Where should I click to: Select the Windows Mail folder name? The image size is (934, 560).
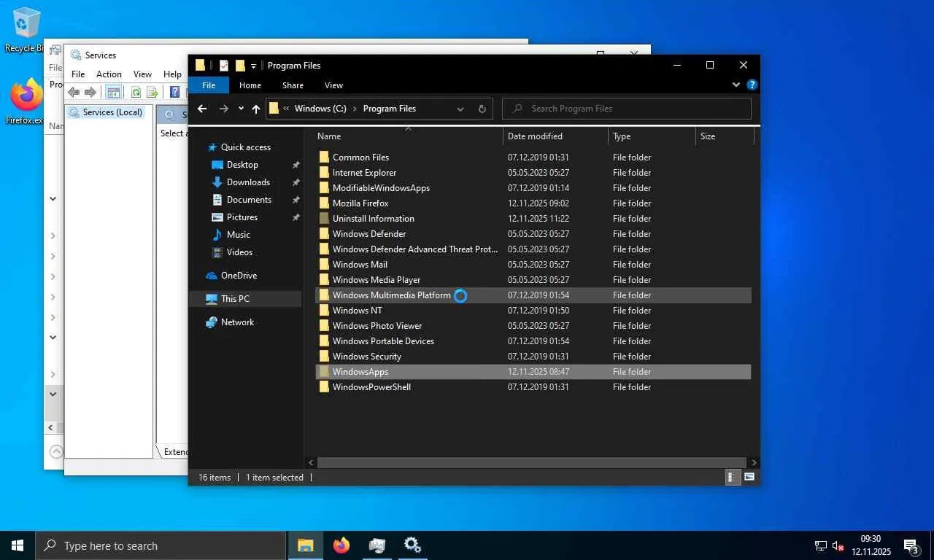360,265
